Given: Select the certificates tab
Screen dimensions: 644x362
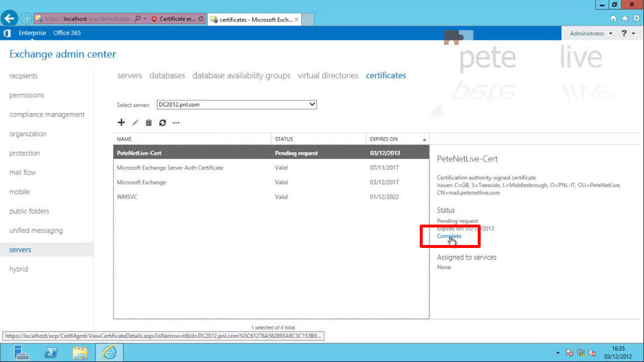Looking at the screenshot, I should point(386,75).
